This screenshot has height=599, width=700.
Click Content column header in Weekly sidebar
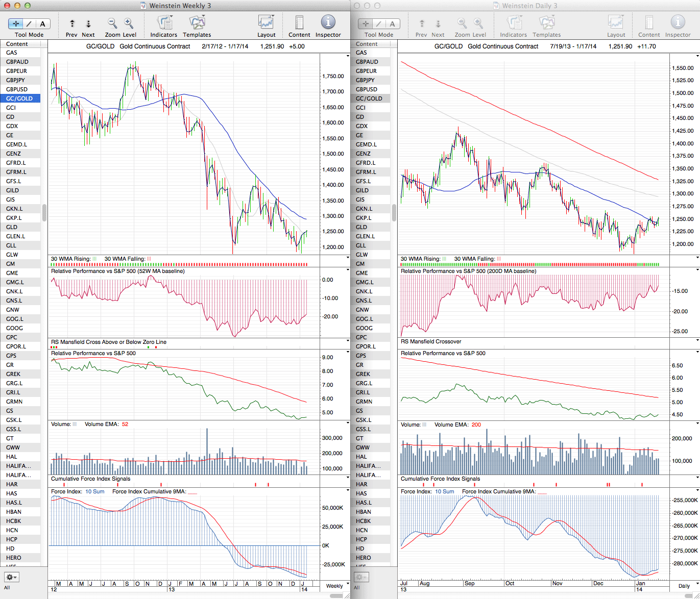pyautogui.click(x=17, y=44)
